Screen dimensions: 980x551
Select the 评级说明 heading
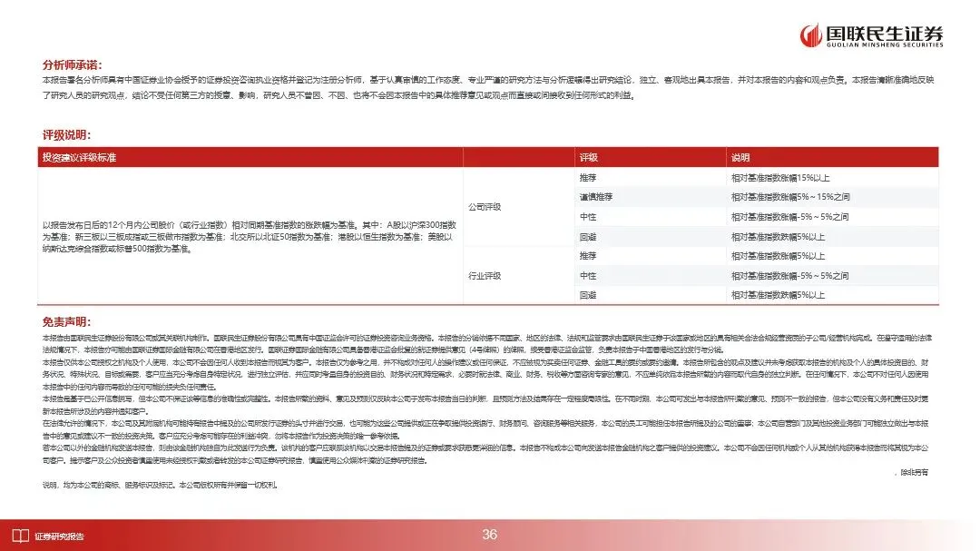(x=66, y=135)
